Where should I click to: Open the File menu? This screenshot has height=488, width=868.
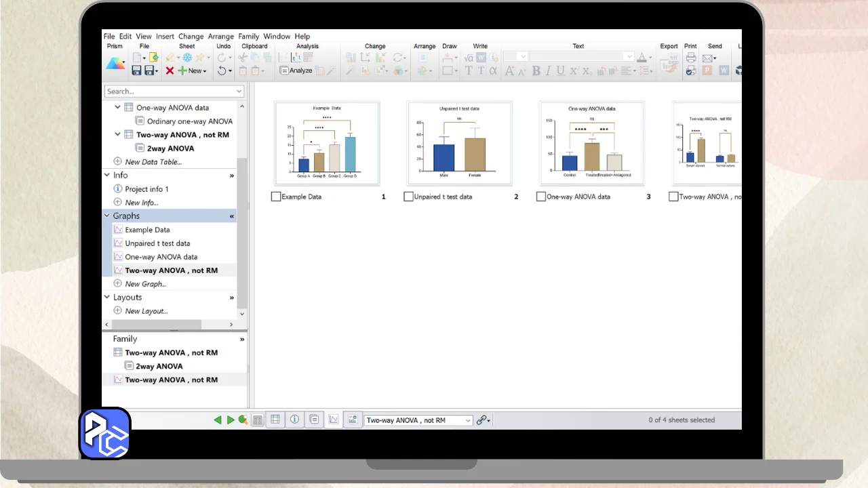coord(109,37)
